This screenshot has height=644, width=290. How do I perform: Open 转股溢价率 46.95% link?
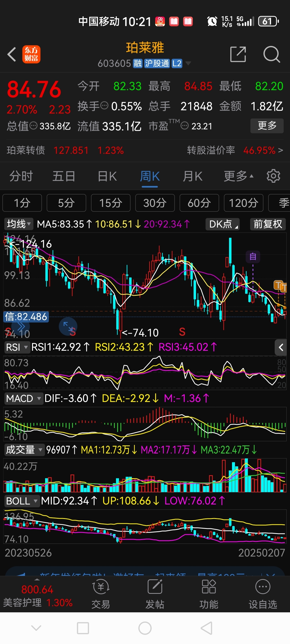(x=235, y=150)
